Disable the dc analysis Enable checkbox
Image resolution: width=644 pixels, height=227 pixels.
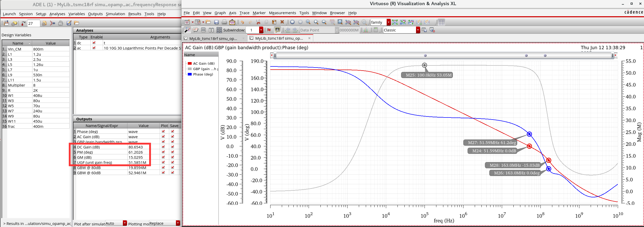pos(94,43)
